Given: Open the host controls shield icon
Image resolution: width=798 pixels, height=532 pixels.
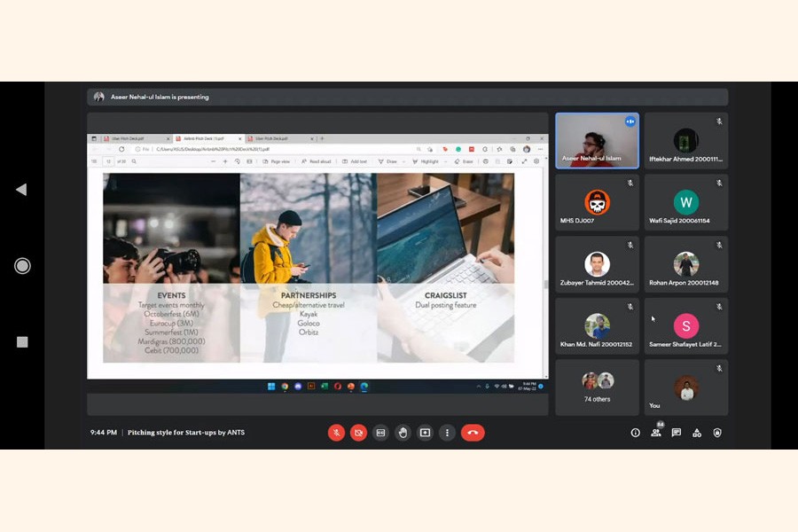Looking at the screenshot, I should tap(717, 433).
